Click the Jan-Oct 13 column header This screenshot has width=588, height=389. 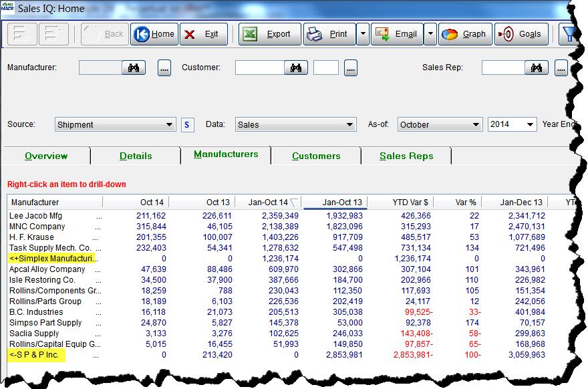335,203
